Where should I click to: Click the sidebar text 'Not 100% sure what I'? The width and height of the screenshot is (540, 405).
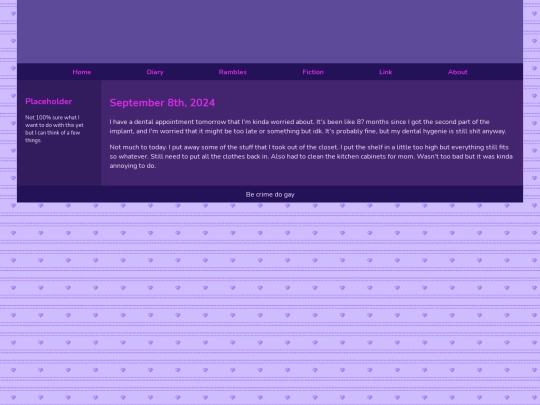tap(52, 117)
